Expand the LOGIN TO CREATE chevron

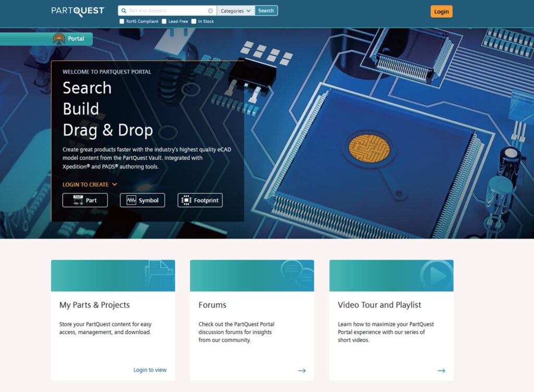coord(114,185)
